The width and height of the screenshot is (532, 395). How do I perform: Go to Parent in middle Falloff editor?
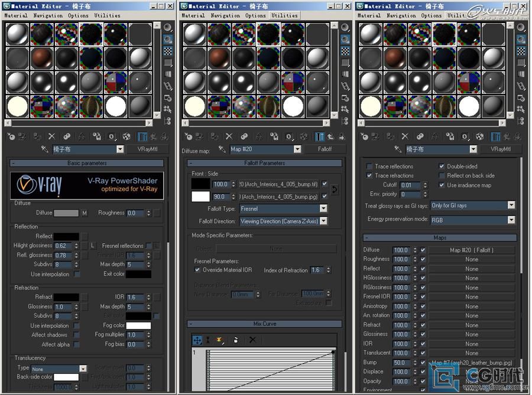(331, 136)
